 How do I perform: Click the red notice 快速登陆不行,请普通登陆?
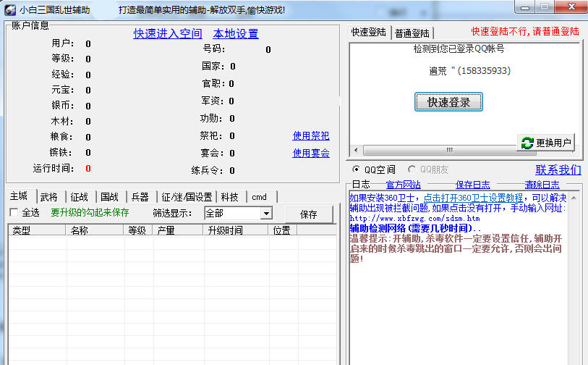click(525, 32)
